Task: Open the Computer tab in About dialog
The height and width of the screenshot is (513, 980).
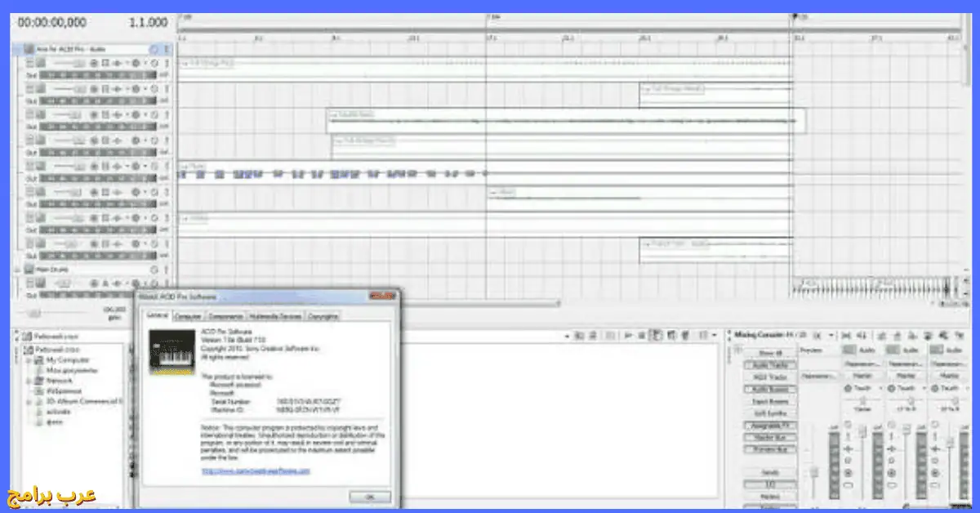Action: coord(189,316)
